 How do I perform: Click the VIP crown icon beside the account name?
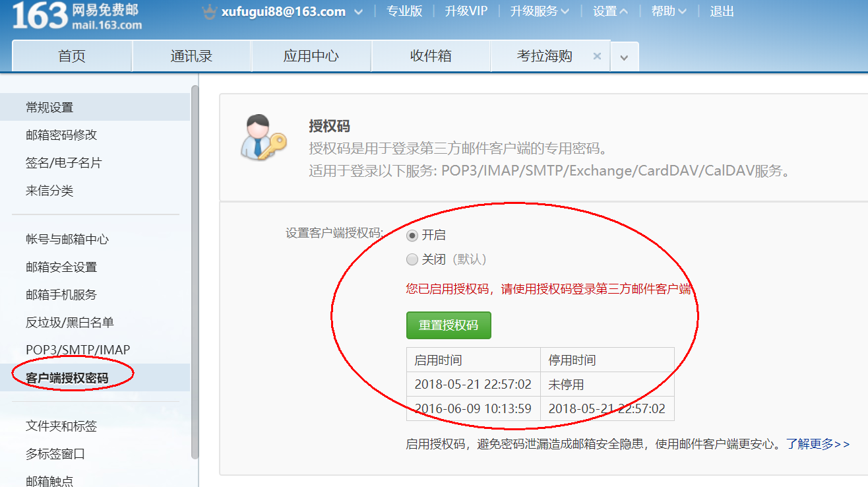211,11
